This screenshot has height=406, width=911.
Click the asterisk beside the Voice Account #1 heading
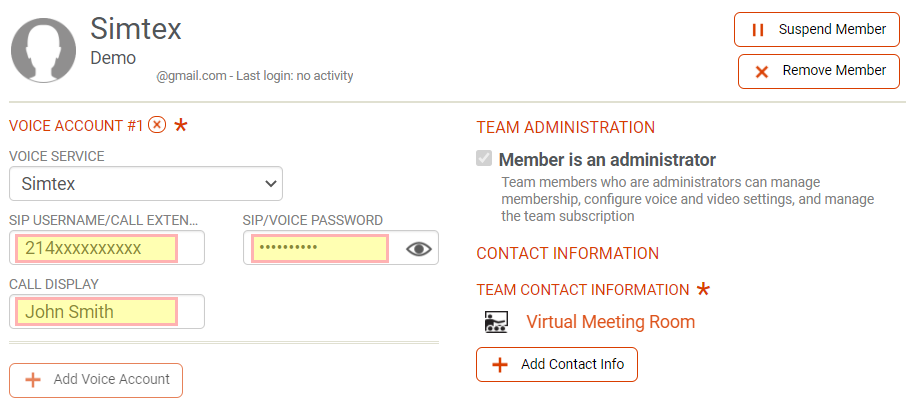(181, 126)
